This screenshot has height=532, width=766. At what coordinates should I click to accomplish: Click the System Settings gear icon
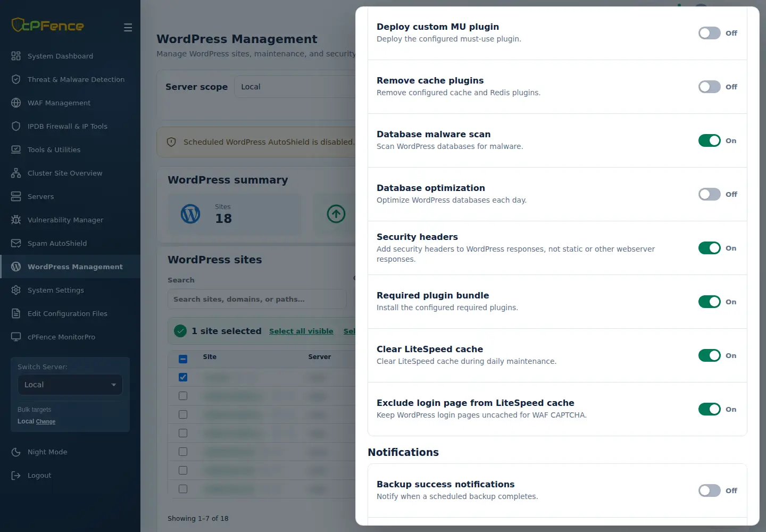click(16, 290)
